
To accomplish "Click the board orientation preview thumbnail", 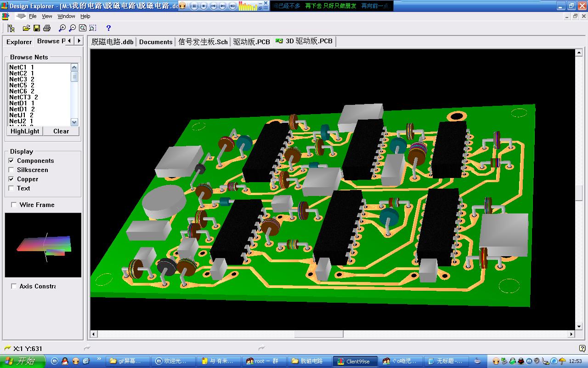I will (x=43, y=245).
